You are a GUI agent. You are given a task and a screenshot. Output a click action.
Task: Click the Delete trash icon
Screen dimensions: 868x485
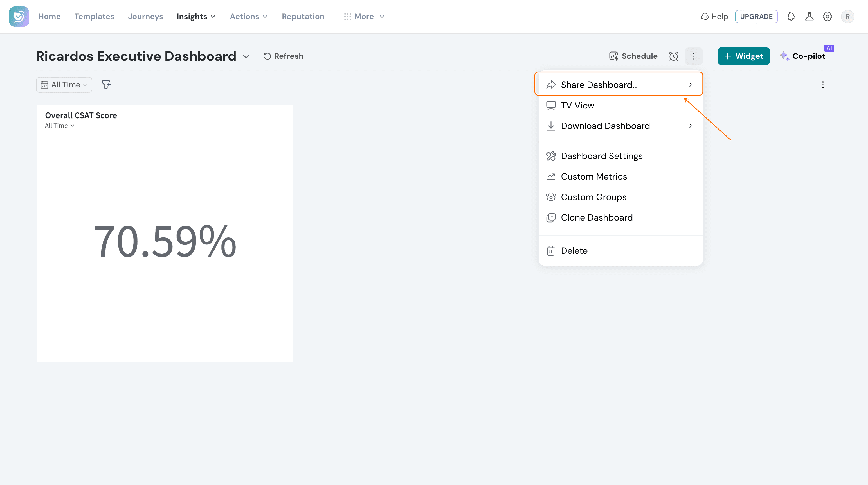pos(551,251)
